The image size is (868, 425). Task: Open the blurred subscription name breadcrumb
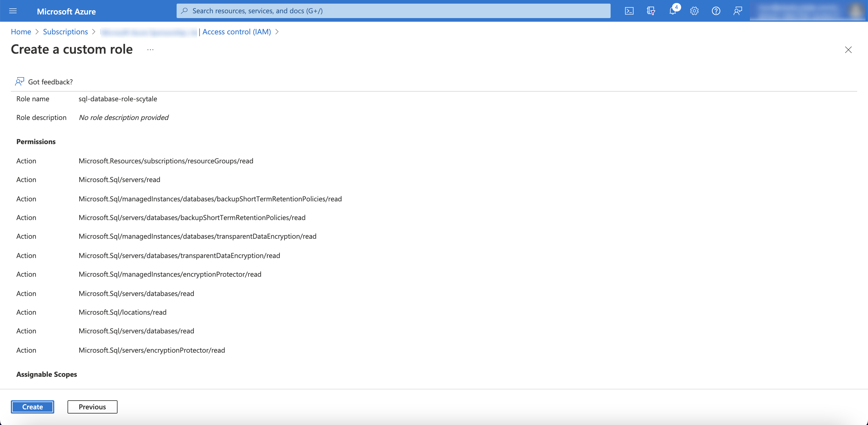click(149, 32)
